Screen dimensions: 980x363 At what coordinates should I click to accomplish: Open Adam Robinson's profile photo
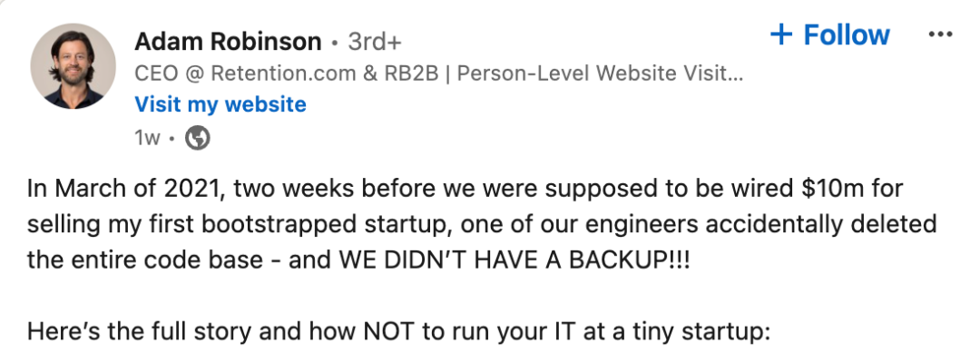tap(73, 66)
